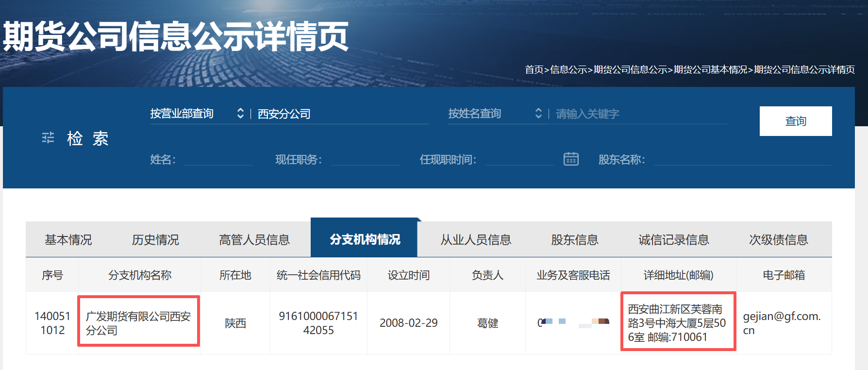Click the 负责人 column header

click(487, 275)
